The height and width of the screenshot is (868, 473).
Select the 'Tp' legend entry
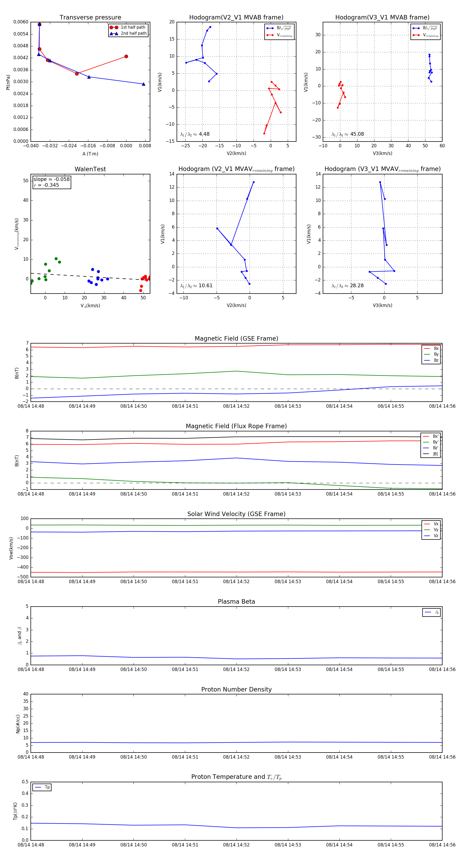tap(42, 787)
